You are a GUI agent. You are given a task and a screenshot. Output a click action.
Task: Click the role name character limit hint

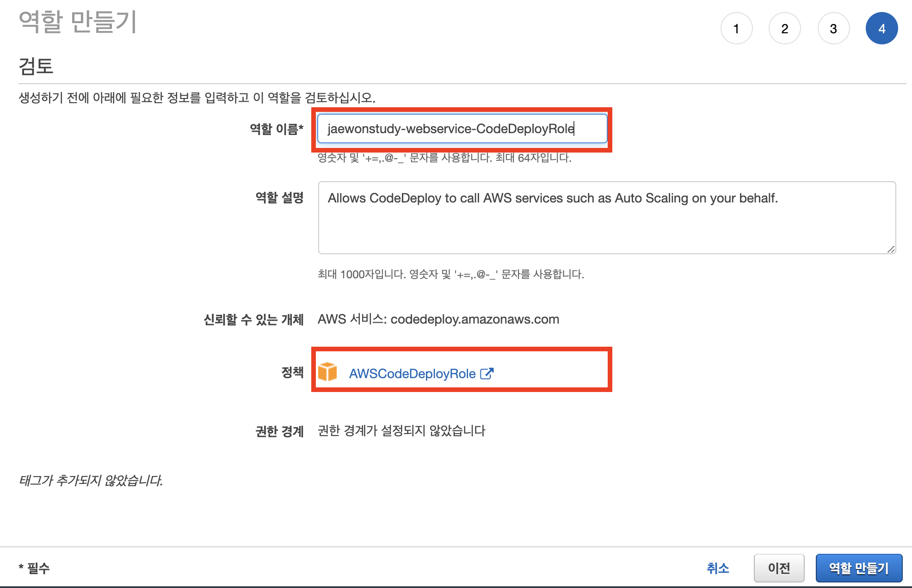tap(444, 158)
